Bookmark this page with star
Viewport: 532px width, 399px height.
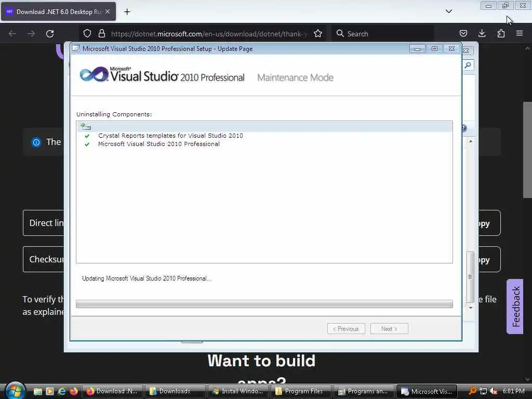[x=318, y=34]
